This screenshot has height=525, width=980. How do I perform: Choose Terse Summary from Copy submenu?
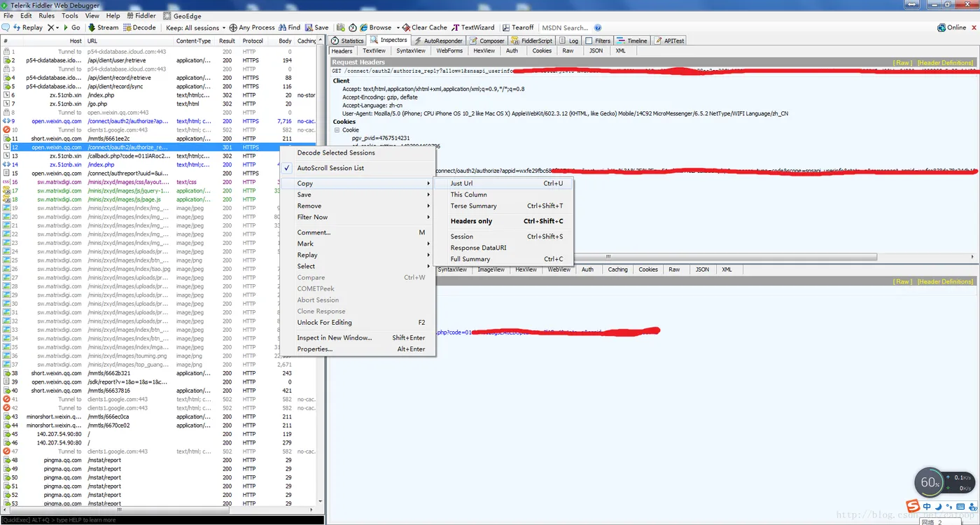[x=503, y=206]
